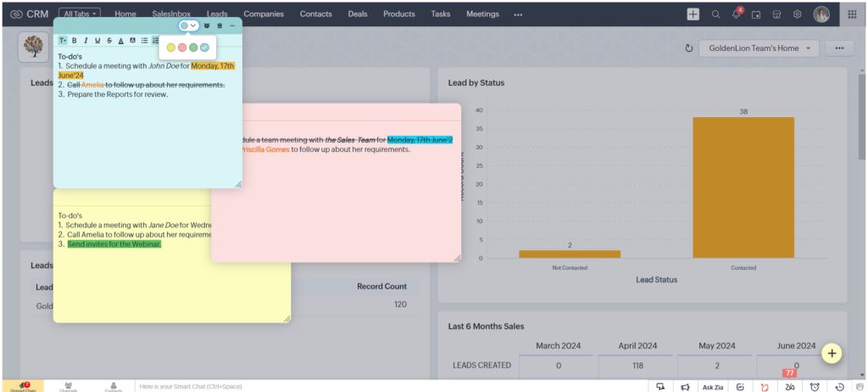Switch to the Companies tab
868x392 pixels.
click(264, 14)
